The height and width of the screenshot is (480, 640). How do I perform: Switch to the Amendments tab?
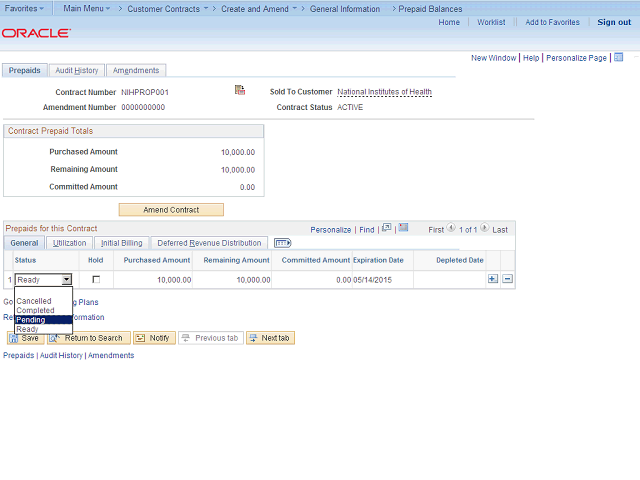pyautogui.click(x=136, y=70)
